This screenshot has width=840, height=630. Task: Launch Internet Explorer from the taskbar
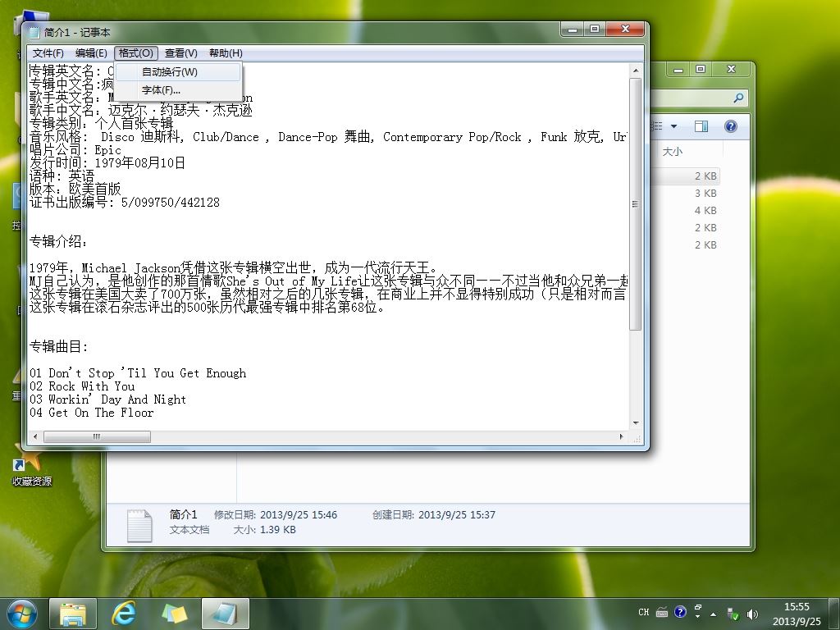[x=123, y=614]
